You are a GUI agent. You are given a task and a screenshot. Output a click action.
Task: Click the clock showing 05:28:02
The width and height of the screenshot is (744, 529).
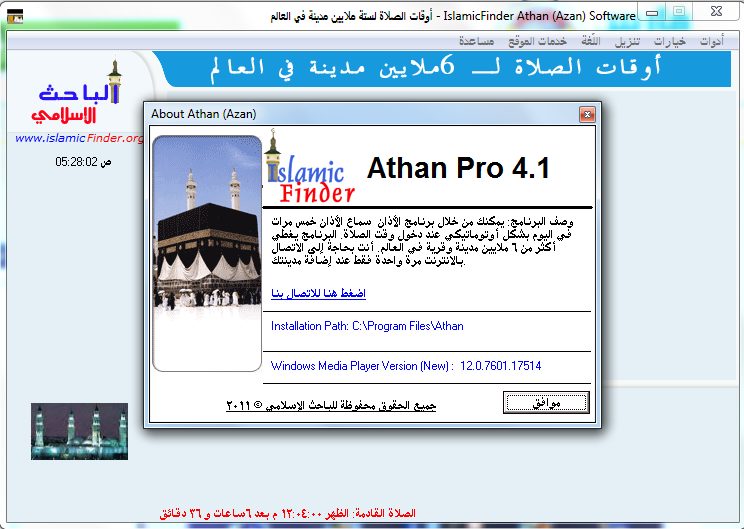pyautogui.click(x=83, y=162)
